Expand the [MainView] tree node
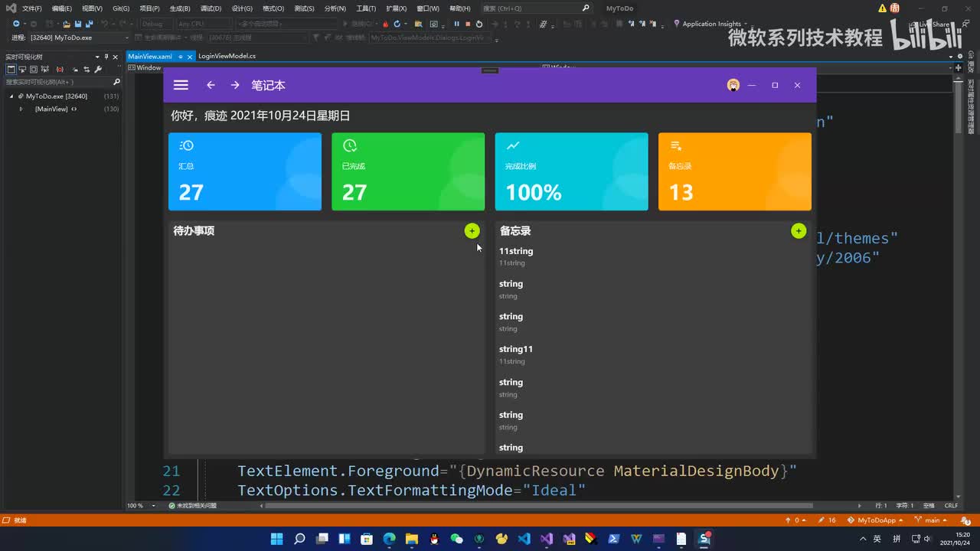 [21, 109]
